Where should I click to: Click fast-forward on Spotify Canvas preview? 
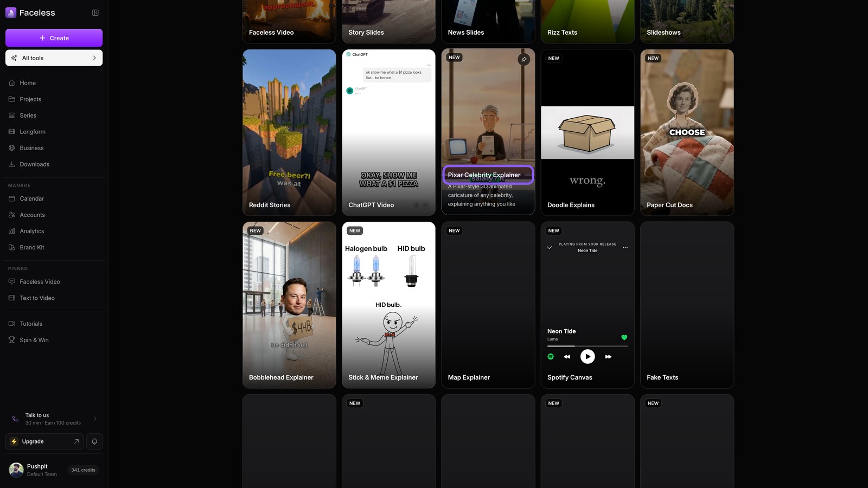[x=608, y=357]
